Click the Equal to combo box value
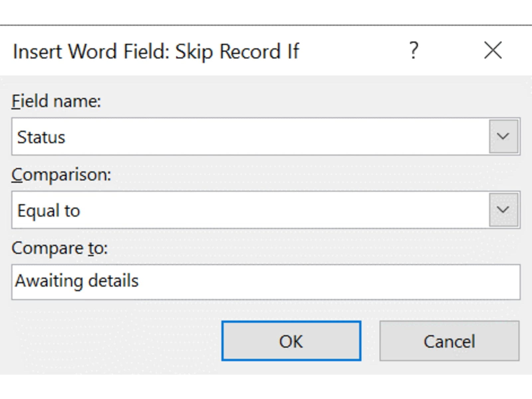Image resolution: width=532 pixels, height=399 pixels. (49, 210)
